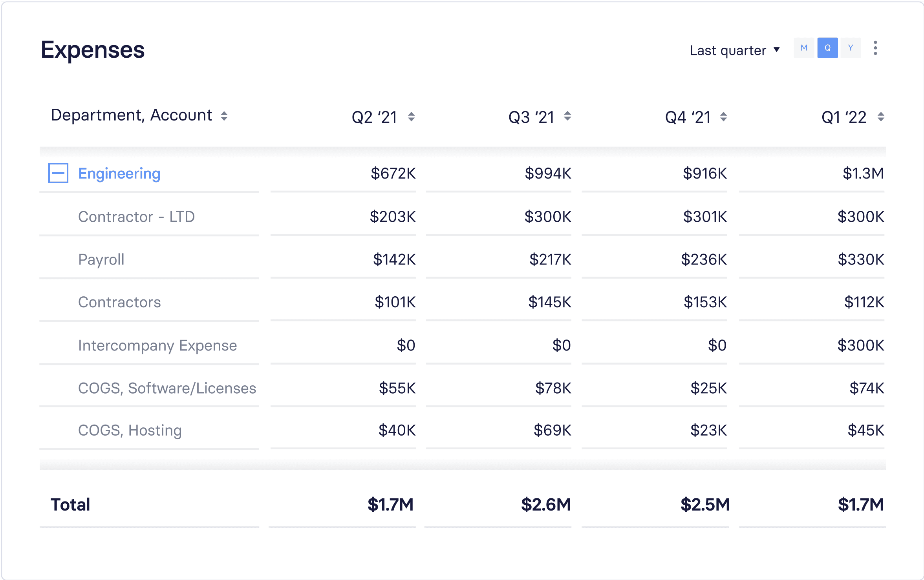Sort the Q4 '21 column
Viewport: 924px width, 580px height.
[723, 117]
